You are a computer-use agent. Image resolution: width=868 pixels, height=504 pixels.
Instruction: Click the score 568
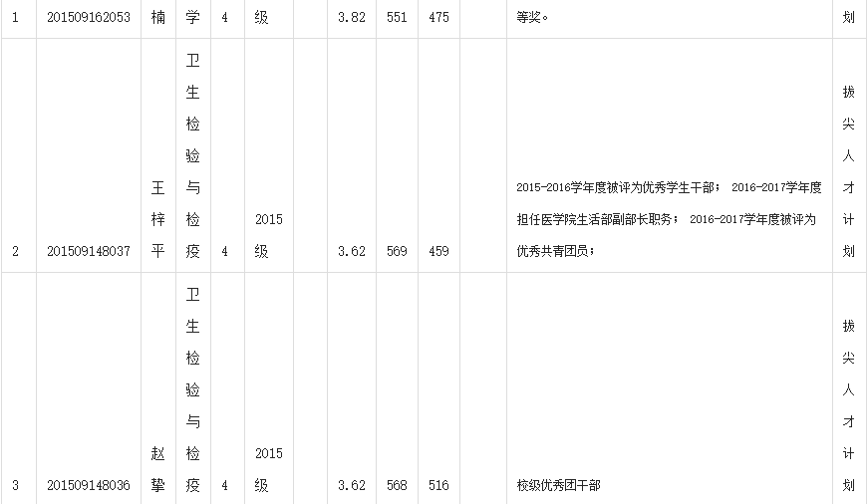tap(397, 486)
